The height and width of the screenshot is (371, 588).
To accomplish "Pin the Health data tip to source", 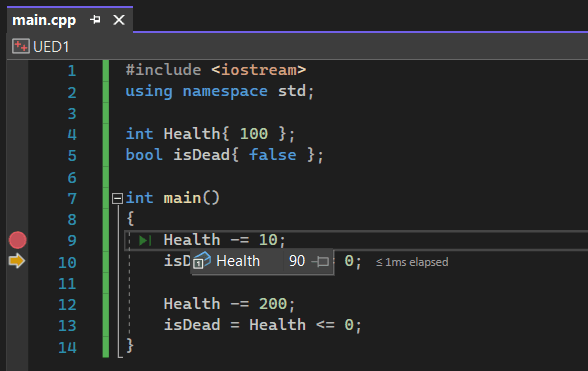I will (321, 261).
